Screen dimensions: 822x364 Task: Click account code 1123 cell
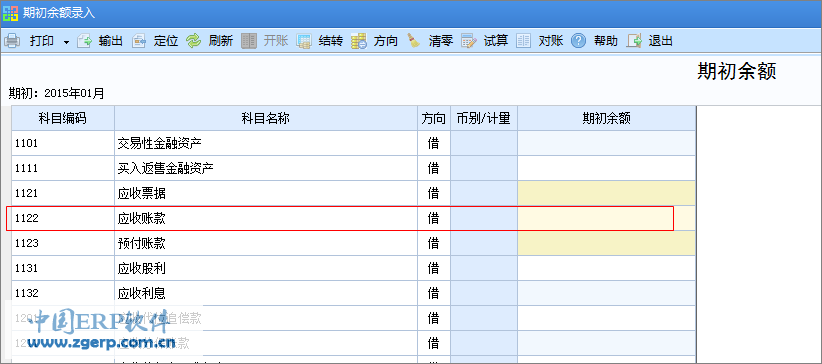point(63,243)
